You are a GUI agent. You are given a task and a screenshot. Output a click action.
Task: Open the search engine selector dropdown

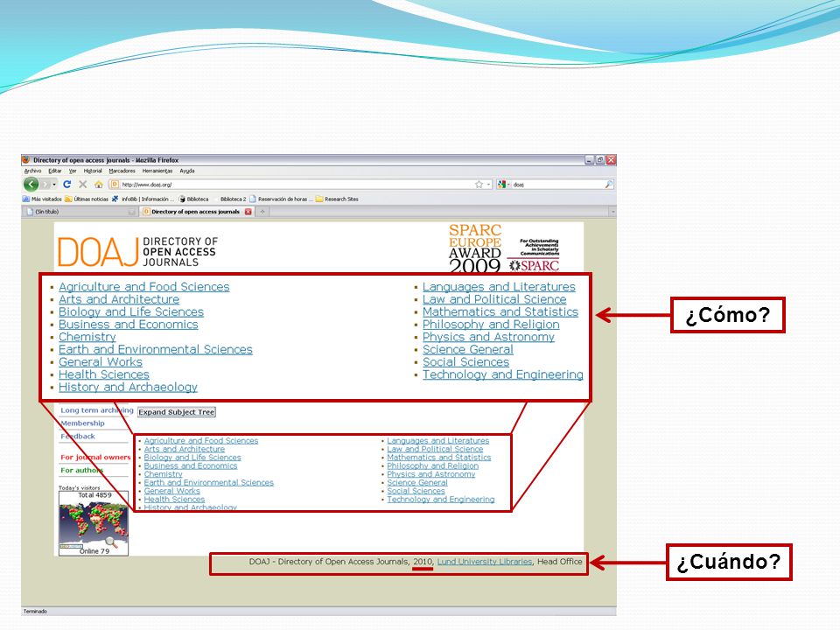508,185
